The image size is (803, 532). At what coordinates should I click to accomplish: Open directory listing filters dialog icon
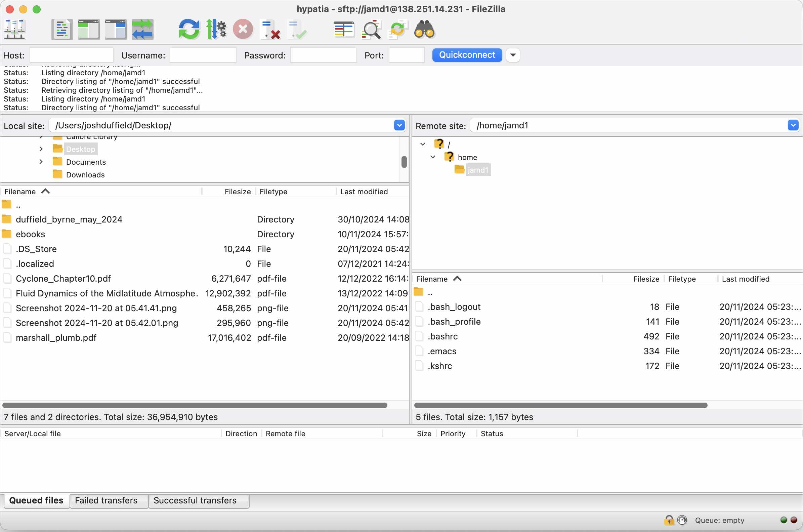pyautogui.click(x=344, y=29)
